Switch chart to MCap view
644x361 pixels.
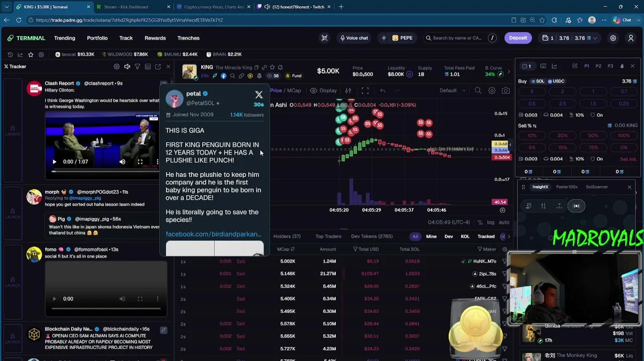294,91
